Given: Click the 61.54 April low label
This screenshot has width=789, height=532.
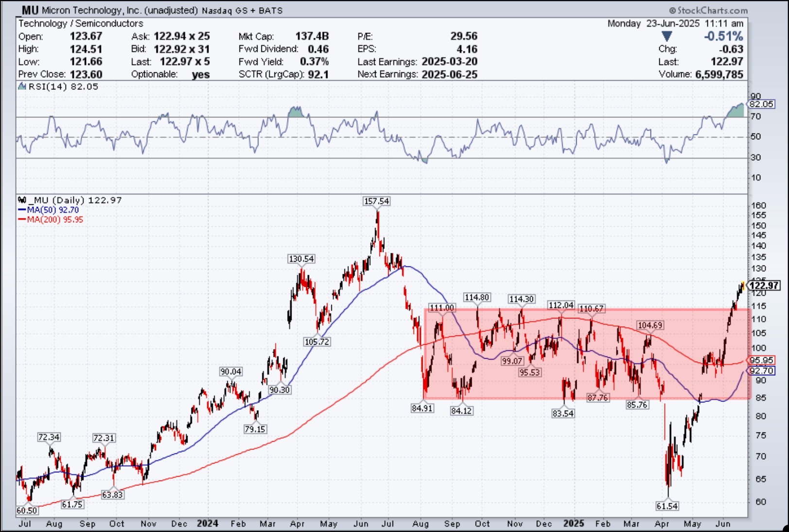Looking at the screenshot, I should (x=667, y=506).
